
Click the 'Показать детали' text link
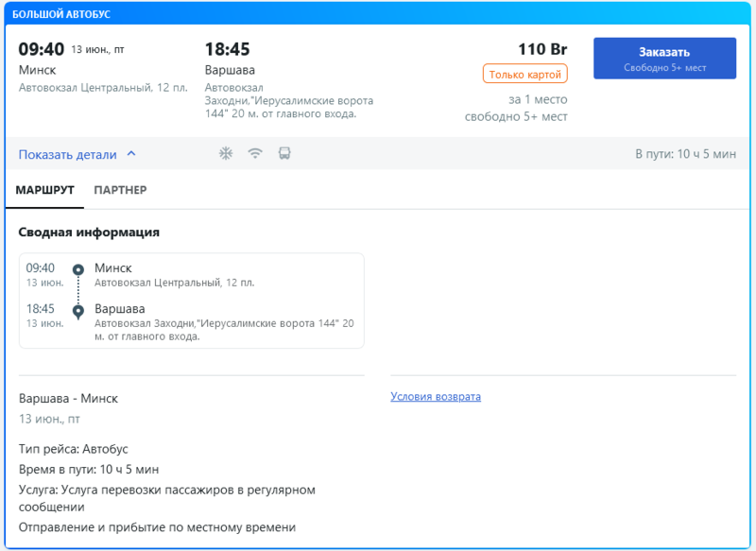pyautogui.click(x=68, y=155)
